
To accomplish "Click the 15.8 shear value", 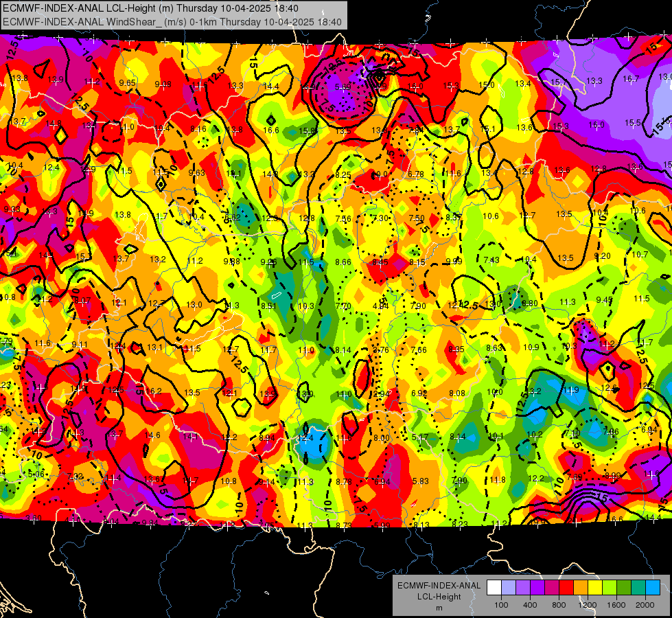I will coord(307,130).
